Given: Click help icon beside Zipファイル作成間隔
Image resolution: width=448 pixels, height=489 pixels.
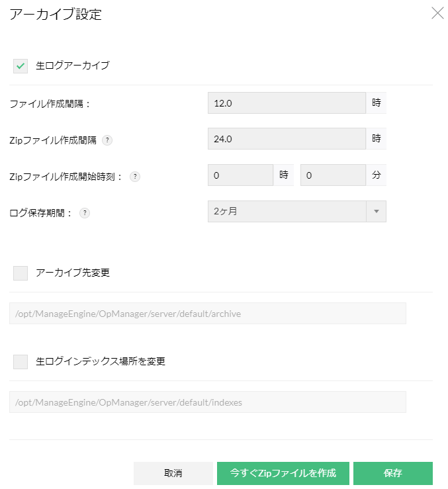Looking at the screenshot, I should point(108,140).
